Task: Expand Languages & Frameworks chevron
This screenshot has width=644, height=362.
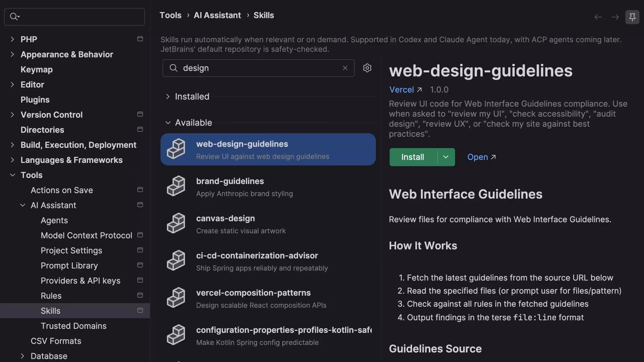Action: [x=12, y=160]
